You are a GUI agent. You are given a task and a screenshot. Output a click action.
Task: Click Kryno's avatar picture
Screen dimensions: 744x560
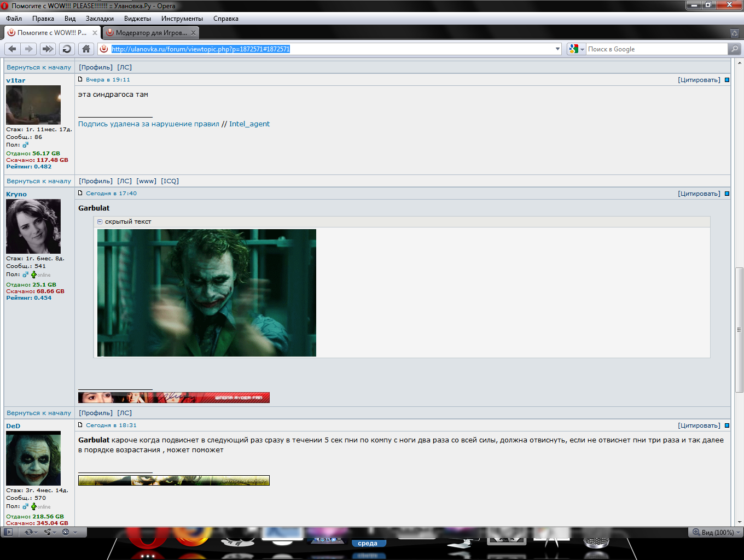33,226
